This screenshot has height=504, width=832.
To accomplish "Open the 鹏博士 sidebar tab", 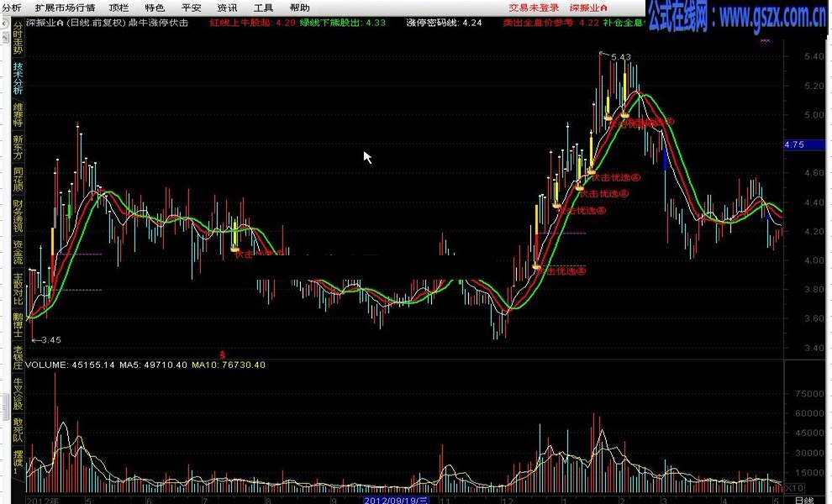I will pos(18,325).
